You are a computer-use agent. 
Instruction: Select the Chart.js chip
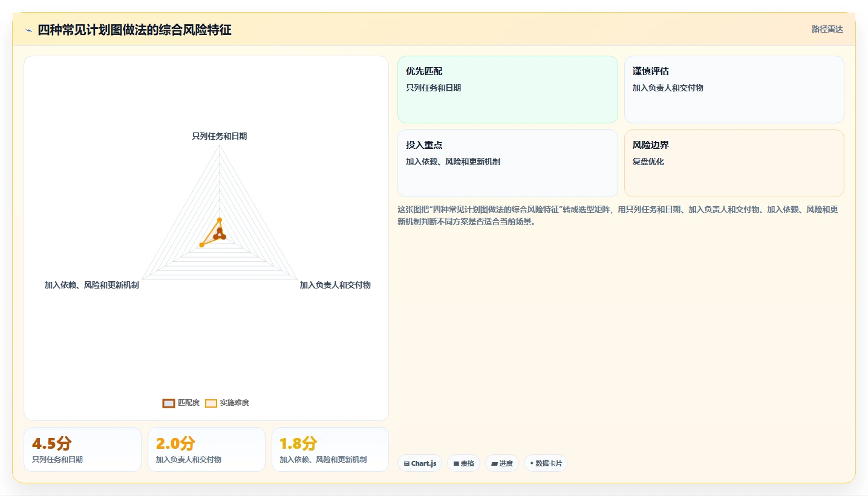click(420, 463)
